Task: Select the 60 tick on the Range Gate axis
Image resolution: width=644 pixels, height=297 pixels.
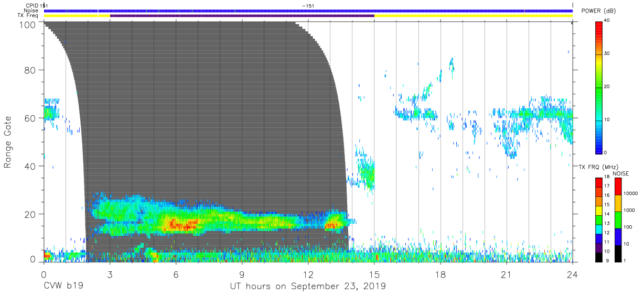Action: click(31, 118)
